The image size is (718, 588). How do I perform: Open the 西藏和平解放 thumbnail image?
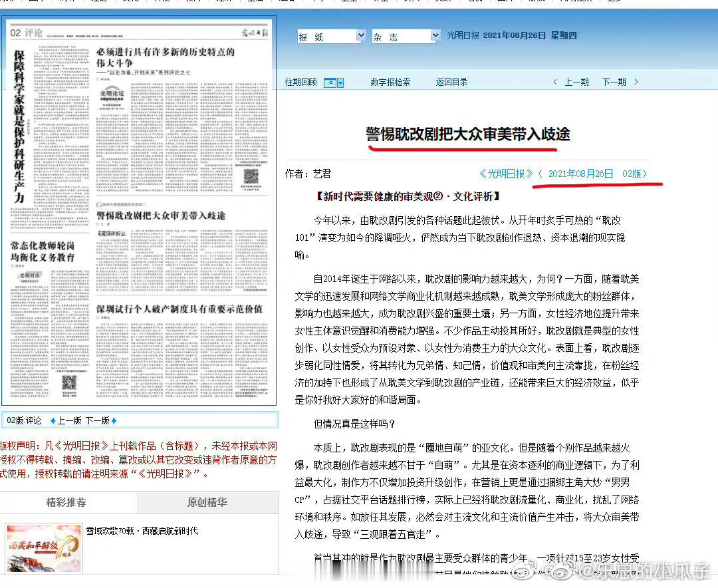44,549
